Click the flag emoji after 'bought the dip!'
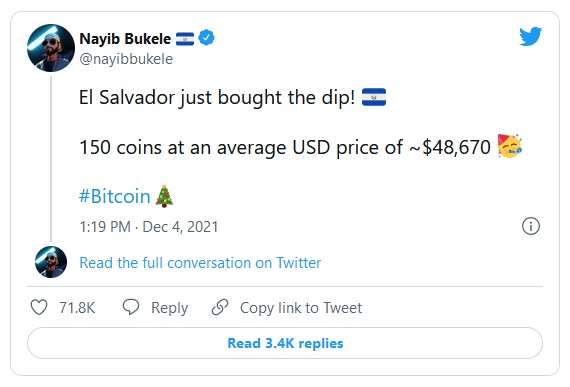570x387 pixels. tap(374, 97)
